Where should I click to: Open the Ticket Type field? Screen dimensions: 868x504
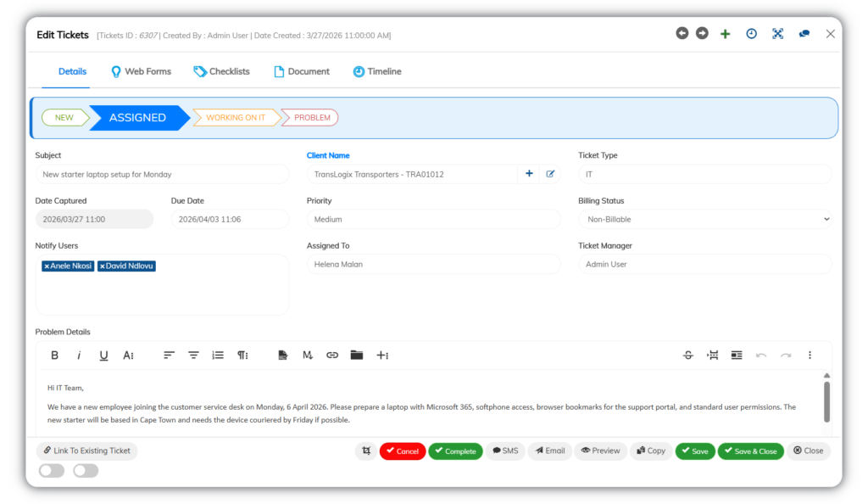704,174
